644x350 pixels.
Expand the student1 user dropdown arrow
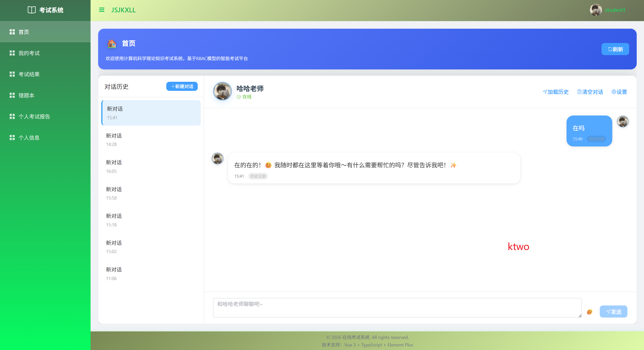click(631, 10)
